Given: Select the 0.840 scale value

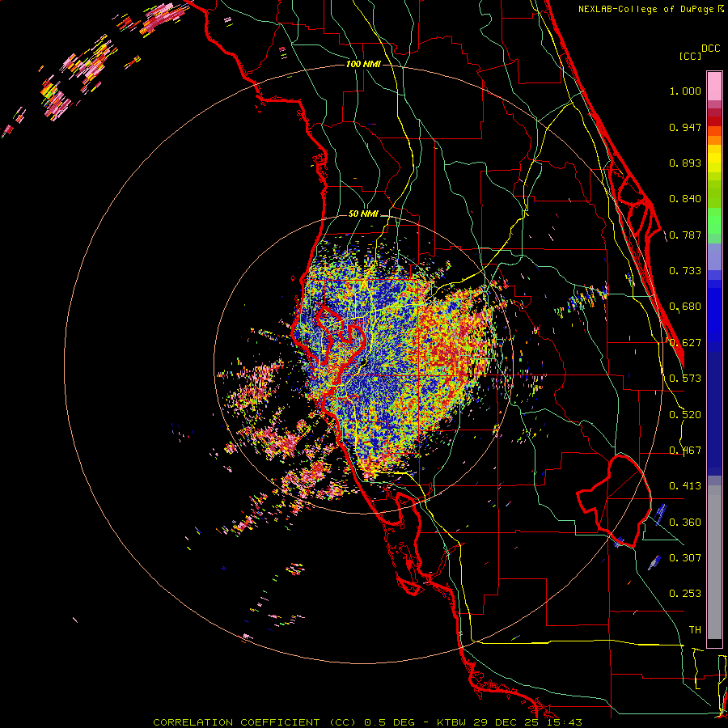Looking at the screenshot, I should 685,199.
